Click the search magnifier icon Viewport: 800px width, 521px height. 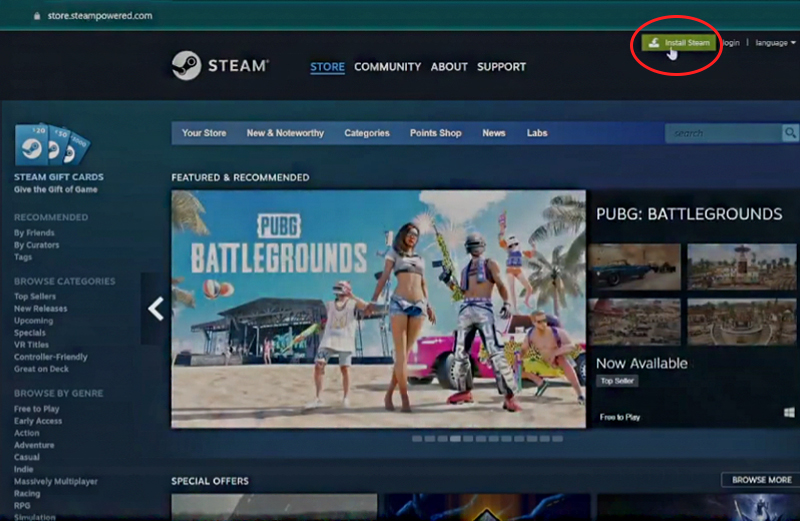pos(790,133)
